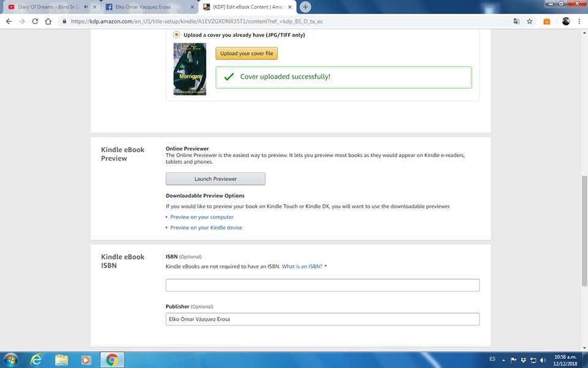Click the empty ISBN input field
The height and width of the screenshot is (368, 588).
[322, 285]
